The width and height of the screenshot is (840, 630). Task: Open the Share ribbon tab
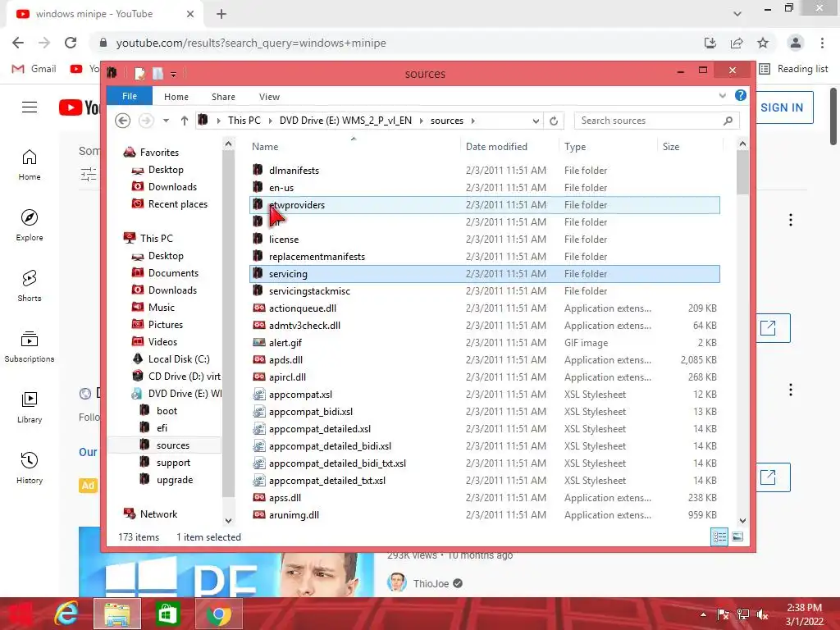(x=223, y=97)
